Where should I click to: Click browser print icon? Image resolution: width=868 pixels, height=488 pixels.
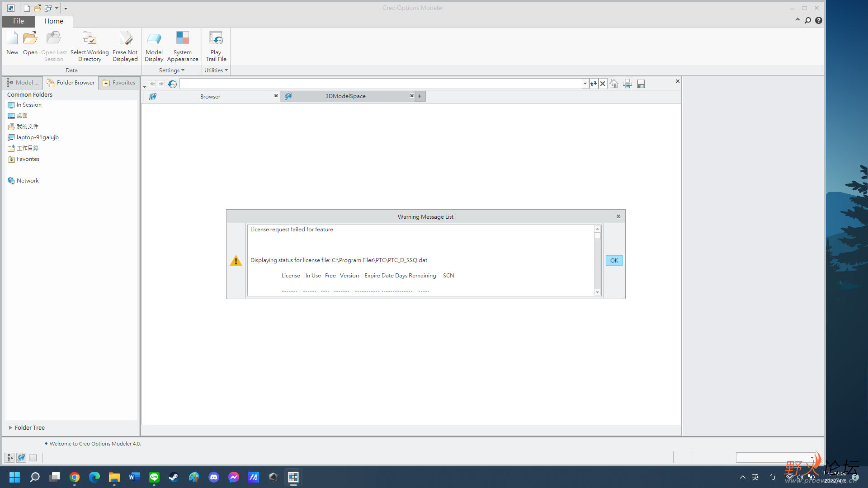click(x=627, y=84)
